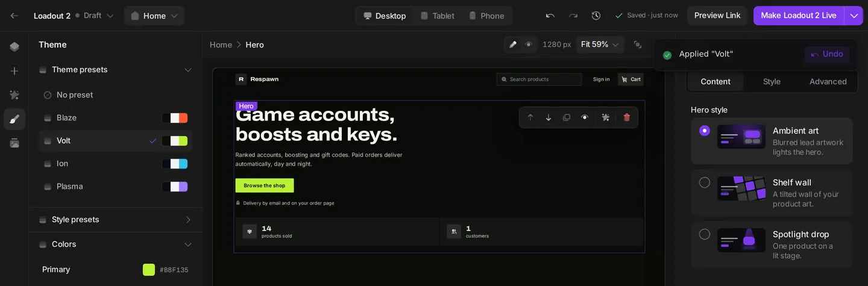Choose No preset in theme presets
This screenshot has height=286, width=868.
point(116,95)
